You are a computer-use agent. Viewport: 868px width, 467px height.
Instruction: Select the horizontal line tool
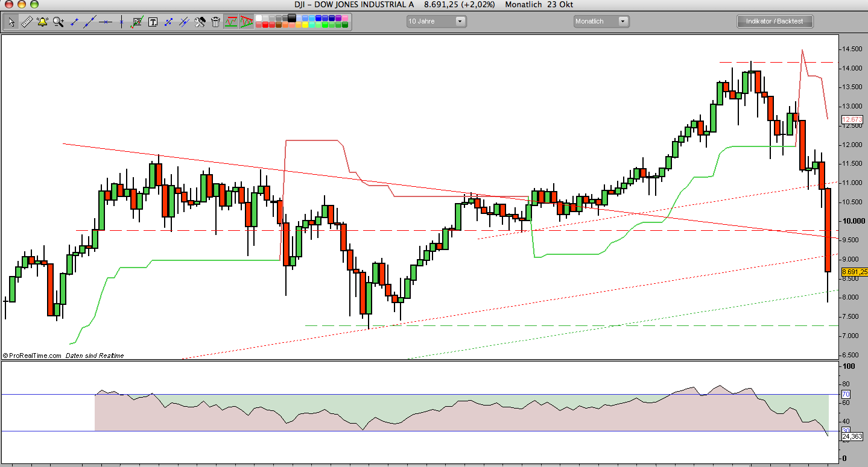(x=106, y=22)
